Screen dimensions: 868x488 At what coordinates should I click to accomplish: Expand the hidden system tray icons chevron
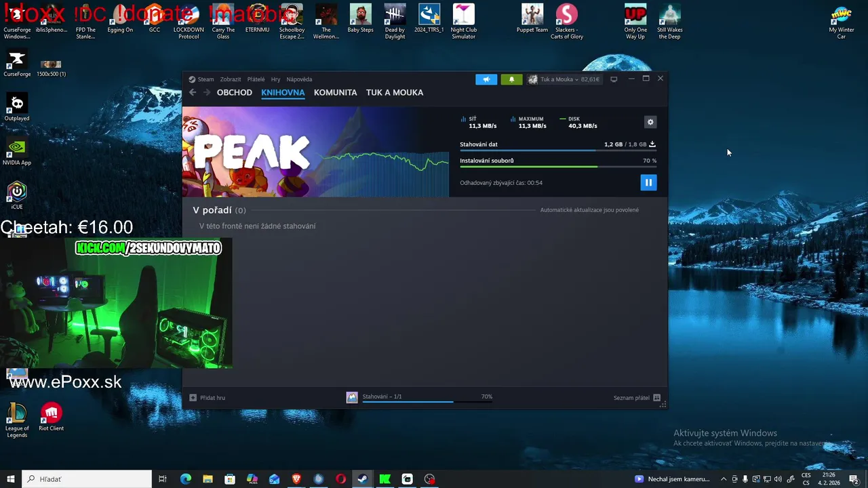pos(723,479)
